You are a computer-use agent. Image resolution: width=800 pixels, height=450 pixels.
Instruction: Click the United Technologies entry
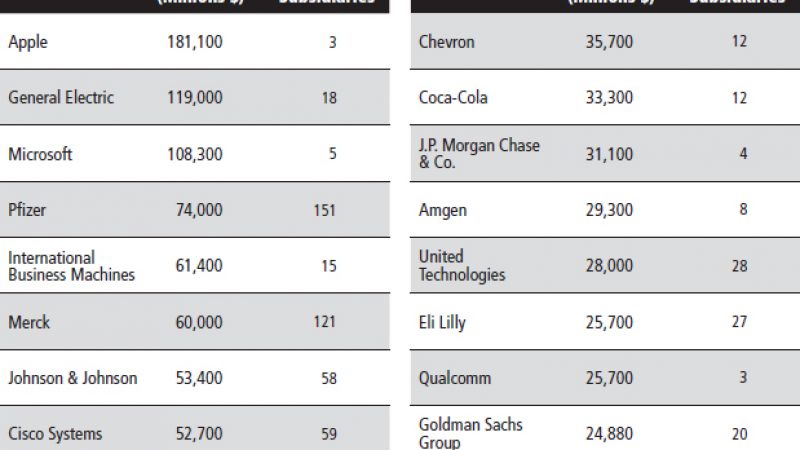[x=462, y=266]
